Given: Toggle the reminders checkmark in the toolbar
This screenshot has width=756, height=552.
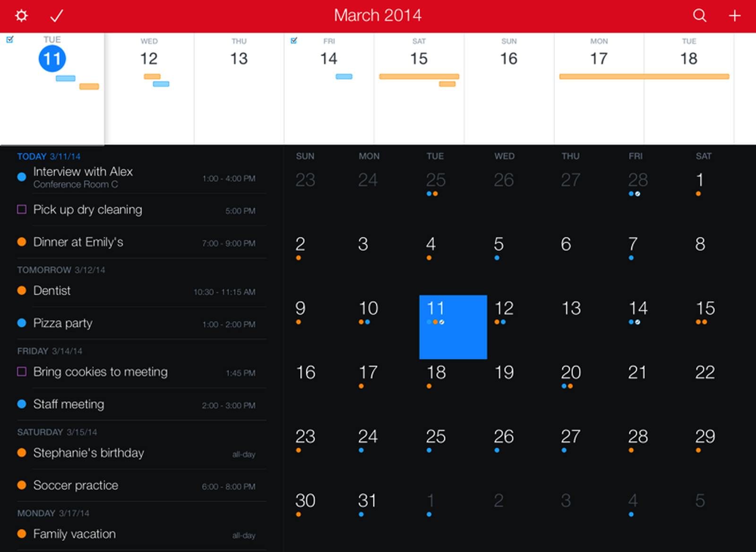Looking at the screenshot, I should click(x=56, y=16).
